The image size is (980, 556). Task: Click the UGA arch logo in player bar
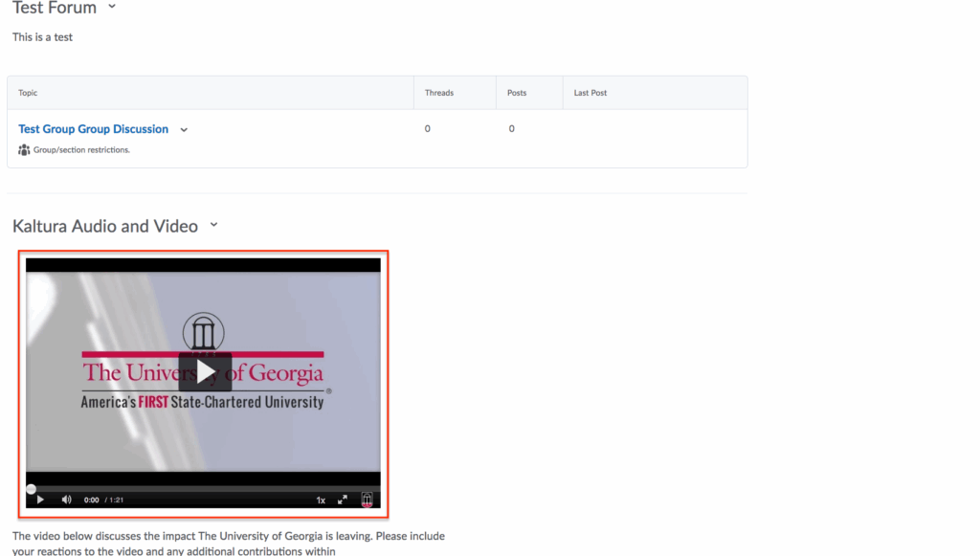367,500
